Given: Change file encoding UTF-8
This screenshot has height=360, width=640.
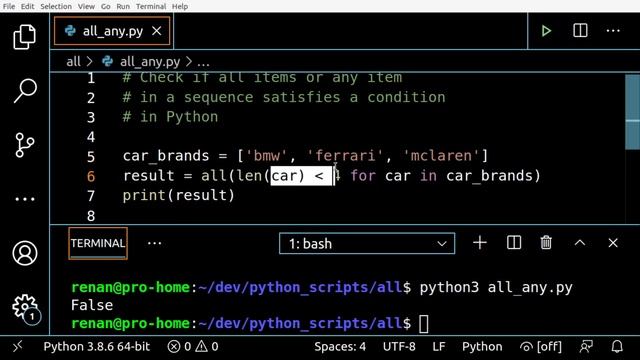Looking at the screenshot, I should pos(399,347).
